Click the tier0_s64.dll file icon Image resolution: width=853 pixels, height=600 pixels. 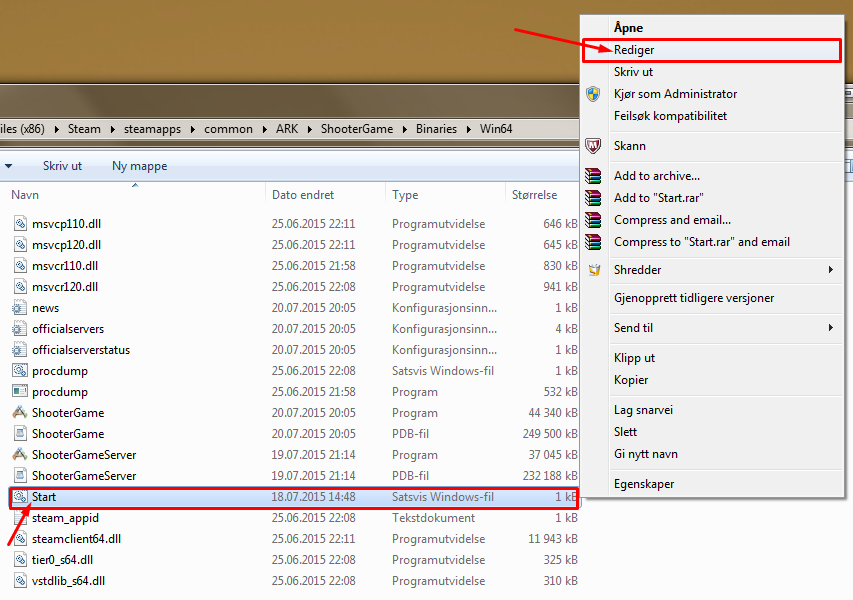(x=20, y=559)
